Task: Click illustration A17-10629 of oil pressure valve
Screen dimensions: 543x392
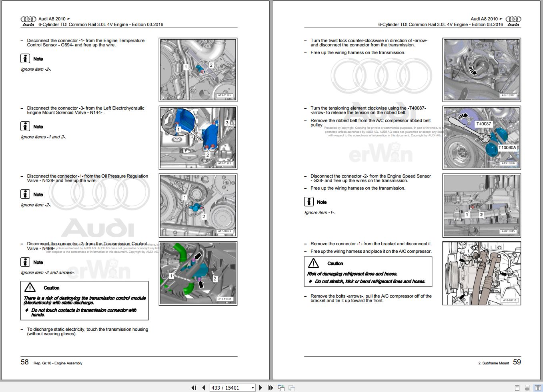Action: [x=198, y=206]
